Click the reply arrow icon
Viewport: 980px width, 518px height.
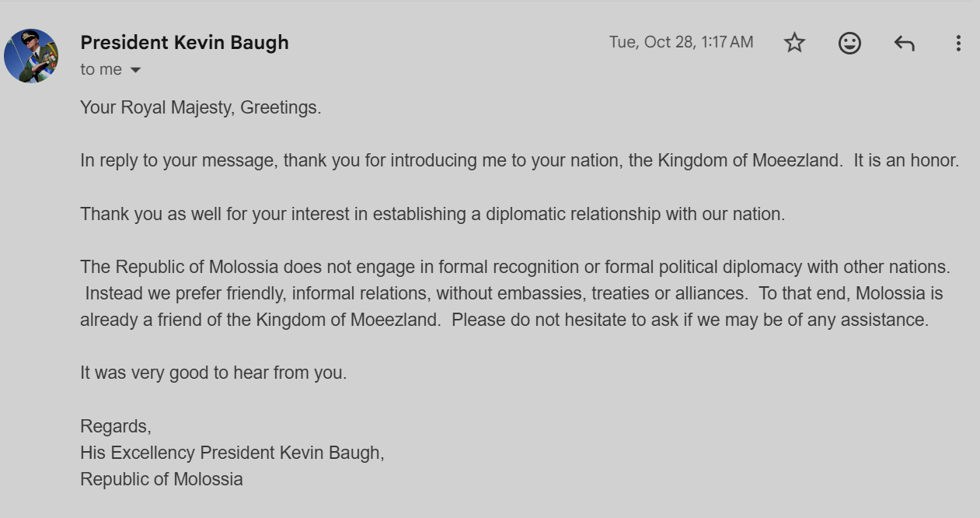[x=904, y=44]
